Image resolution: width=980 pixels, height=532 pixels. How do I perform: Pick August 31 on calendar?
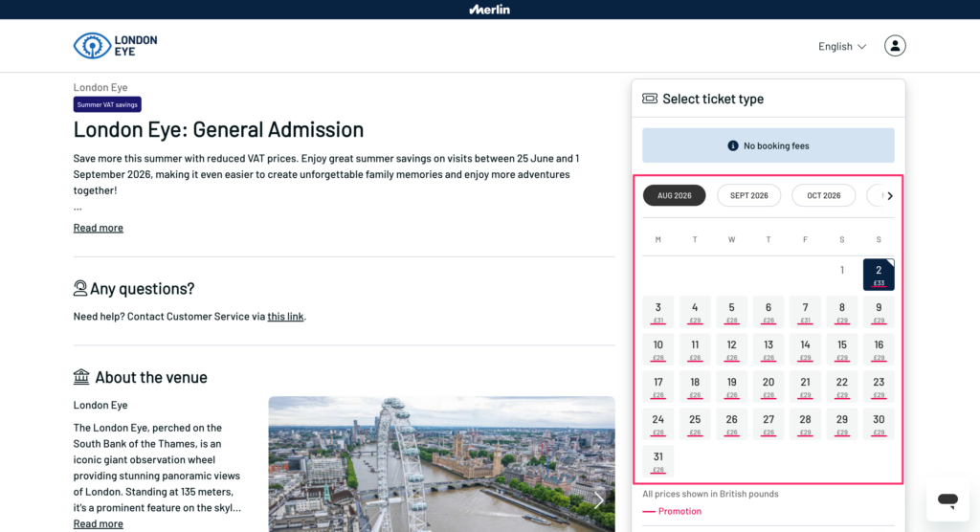coord(658,461)
